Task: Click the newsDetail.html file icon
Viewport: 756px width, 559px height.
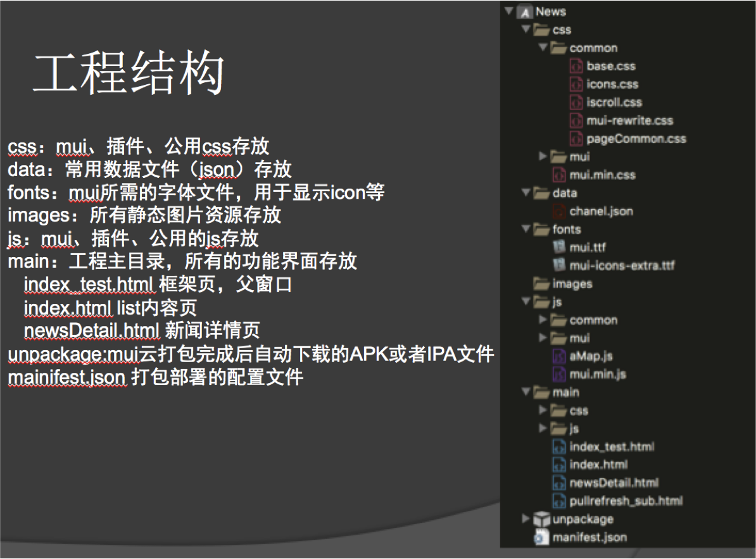Action: (558, 483)
